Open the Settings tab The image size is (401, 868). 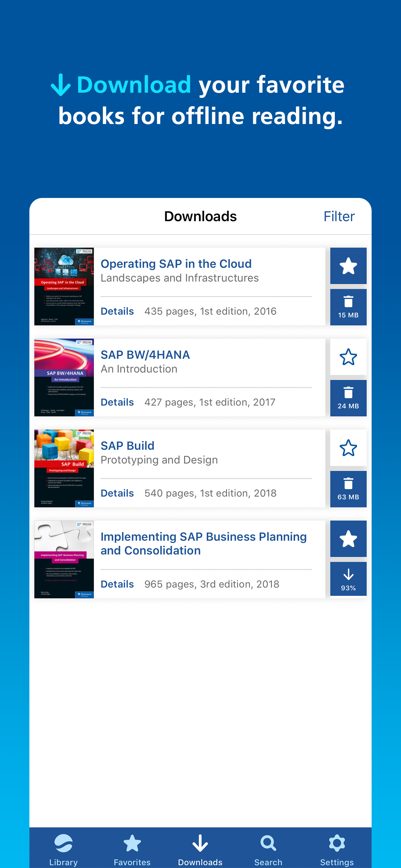pos(337,849)
